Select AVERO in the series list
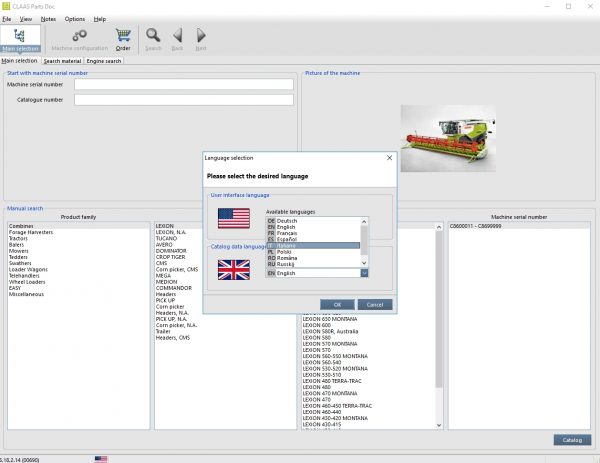Viewport: 600px width, 463px height. click(164, 245)
